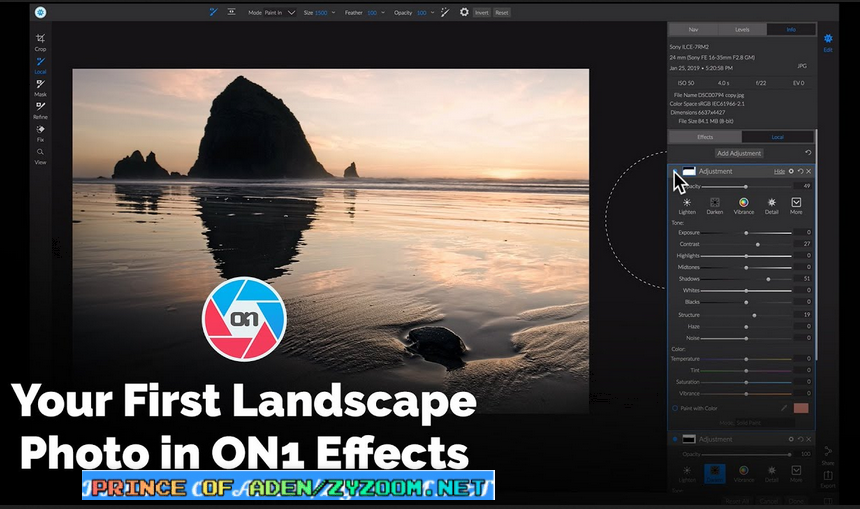Open the Mode Paint In dropdown

[280, 13]
